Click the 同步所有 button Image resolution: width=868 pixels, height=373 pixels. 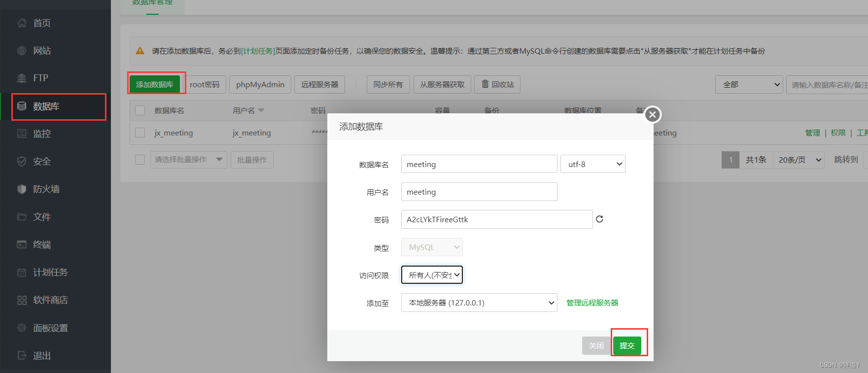click(x=388, y=84)
